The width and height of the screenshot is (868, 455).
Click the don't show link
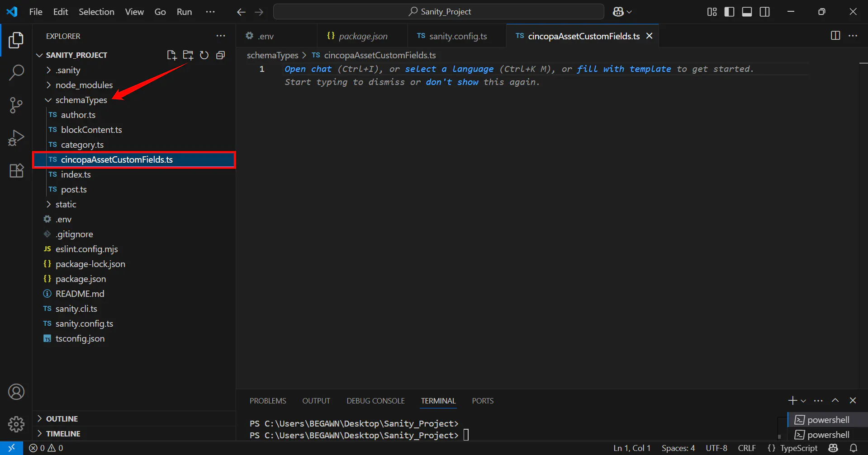tap(452, 82)
